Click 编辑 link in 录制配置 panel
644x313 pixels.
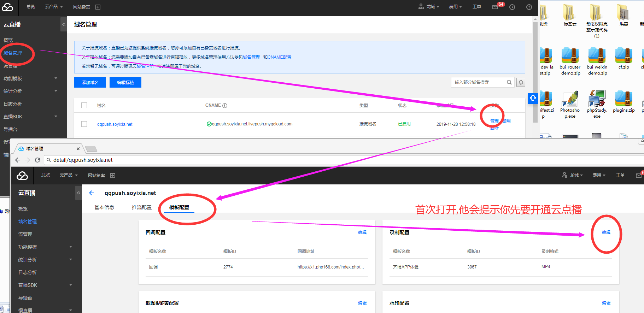tap(606, 232)
